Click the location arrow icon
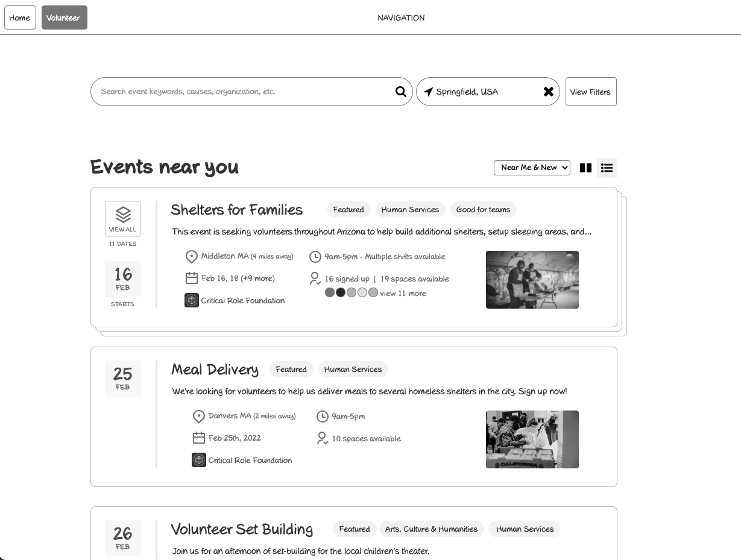 click(x=428, y=92)
